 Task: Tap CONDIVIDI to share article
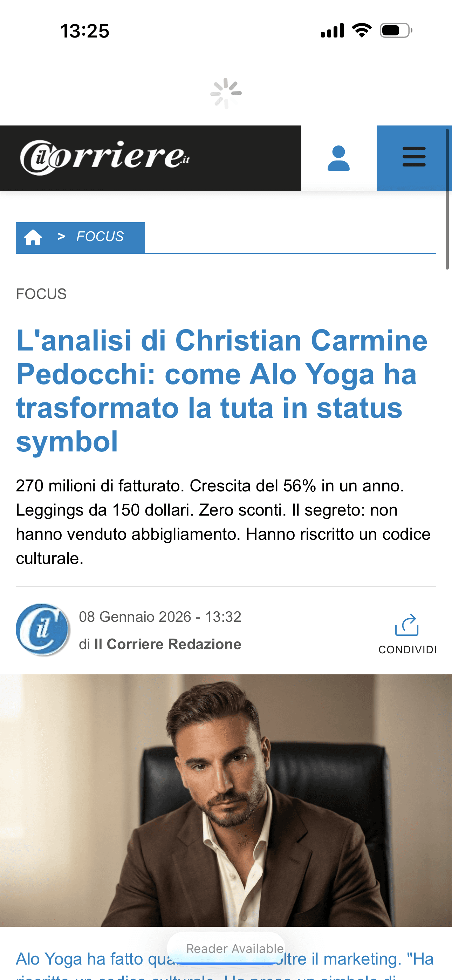(x=408, y=650)
